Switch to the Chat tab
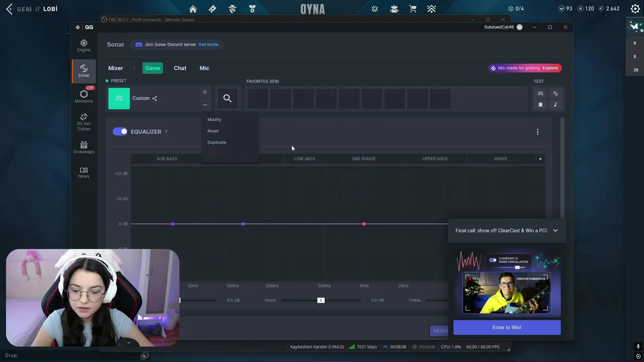Viewport: 644px width, 362px height. (180, 68)
